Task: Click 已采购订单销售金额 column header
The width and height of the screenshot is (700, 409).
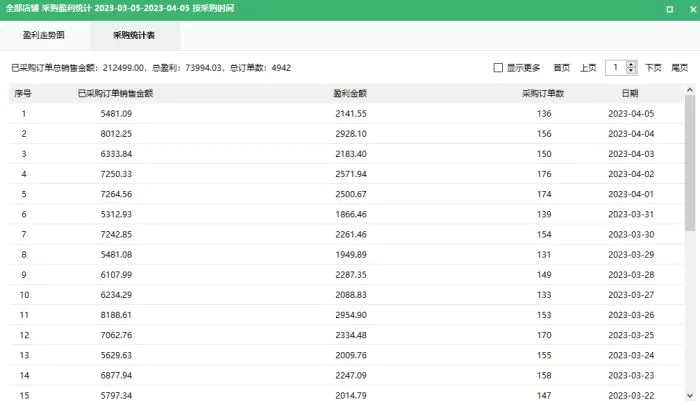Action: (115, 93)
